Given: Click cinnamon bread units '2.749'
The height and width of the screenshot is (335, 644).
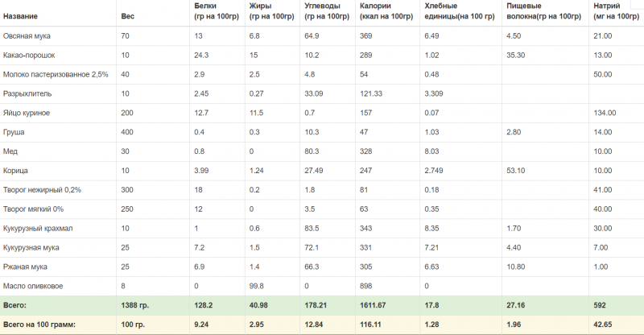Looking at the screenshot, I should tap(434, 171).
